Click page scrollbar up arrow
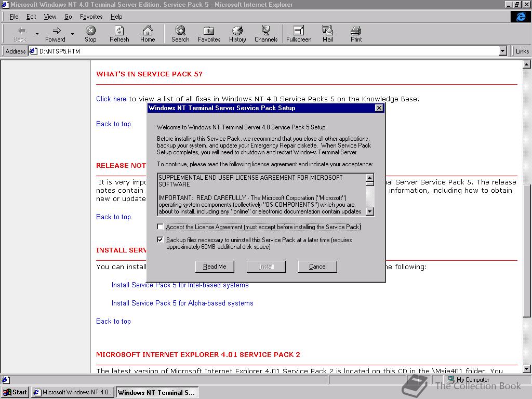This screenshot has width=532, height=399. click(527, 64)
